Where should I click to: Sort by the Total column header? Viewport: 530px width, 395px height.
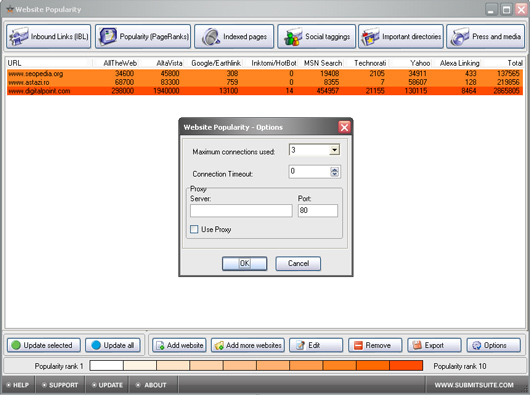tap(503, 63)
